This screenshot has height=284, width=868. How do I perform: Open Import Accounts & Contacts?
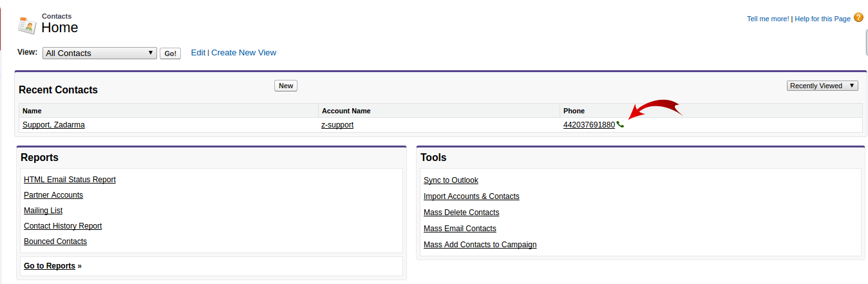(x=471, y=196)
